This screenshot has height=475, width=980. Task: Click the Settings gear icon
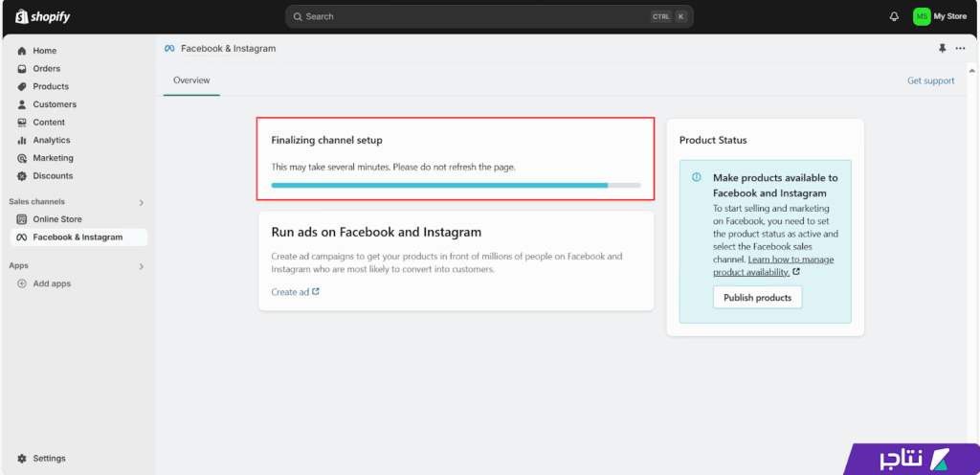click(x=22, y=459)
